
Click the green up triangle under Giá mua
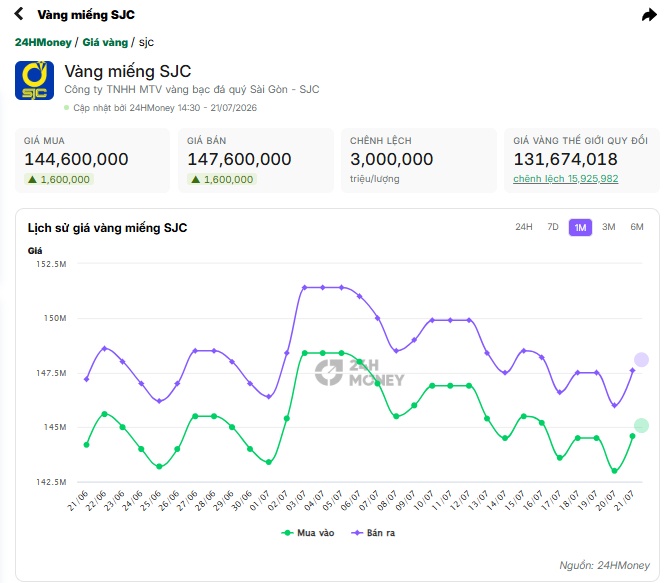click(32, 179)
